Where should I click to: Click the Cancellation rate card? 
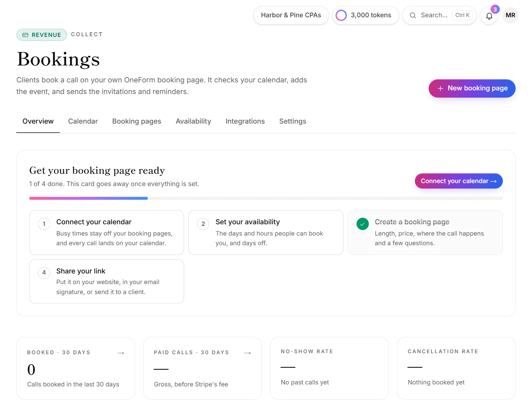pyautogui.click(x=456, y=368)
